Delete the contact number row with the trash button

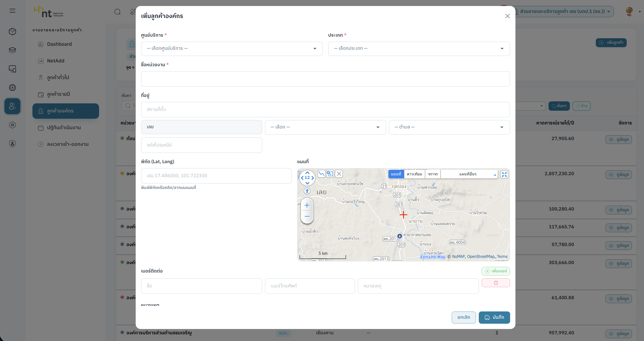coord(495,283)
